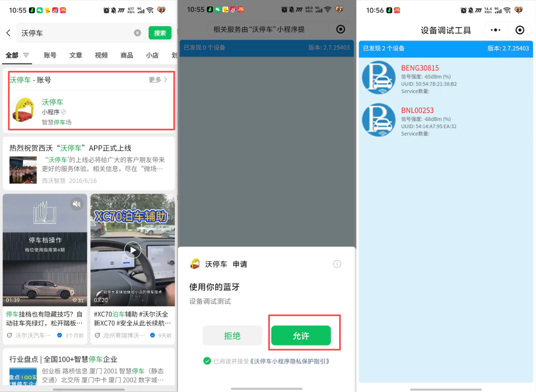Screen dimensions: 536x392
Task: Tap the BENG30815 device car icon
Action: tap(379, 77)
